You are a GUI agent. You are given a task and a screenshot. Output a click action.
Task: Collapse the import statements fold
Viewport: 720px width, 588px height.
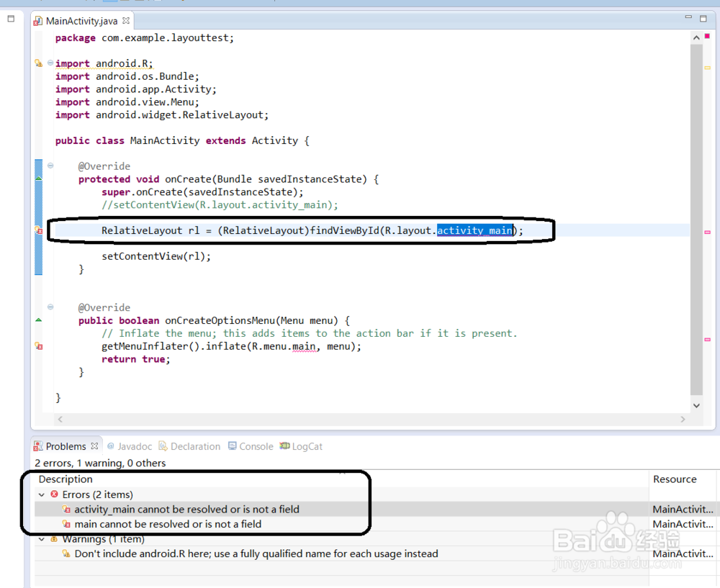point(50,63)
